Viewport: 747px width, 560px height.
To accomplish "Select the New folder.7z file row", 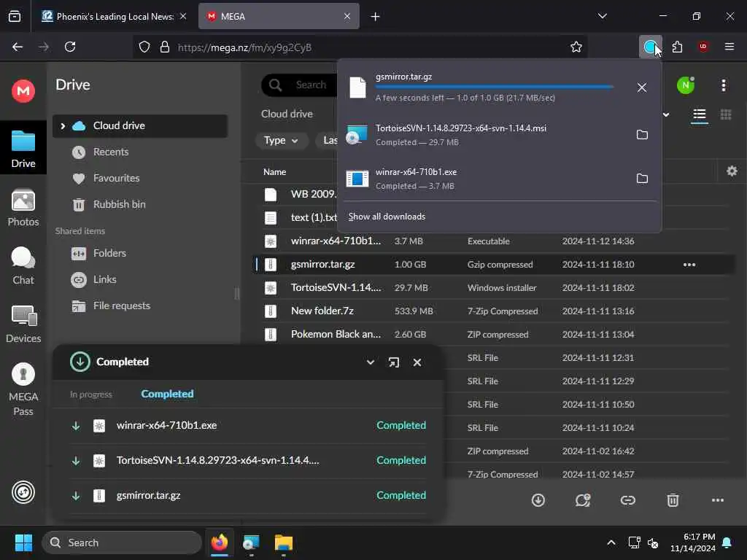I will [495, 311].
